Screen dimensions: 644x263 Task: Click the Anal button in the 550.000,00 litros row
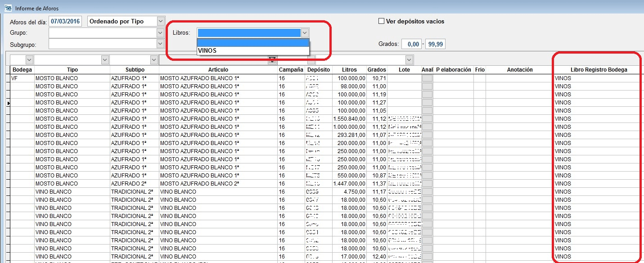pyautogui.click(x=427, y=176)
